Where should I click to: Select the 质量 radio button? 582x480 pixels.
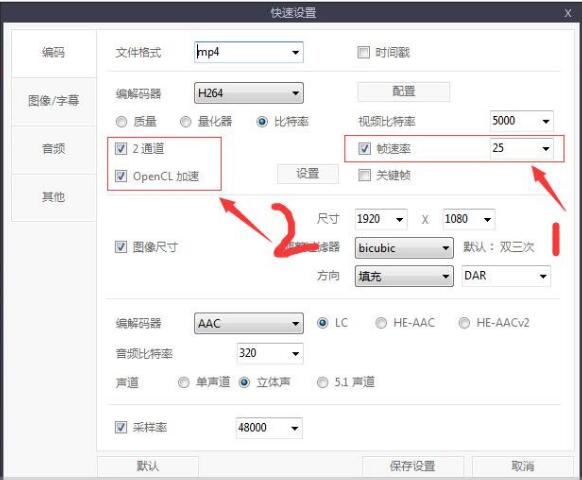click(x=121, y=122)
